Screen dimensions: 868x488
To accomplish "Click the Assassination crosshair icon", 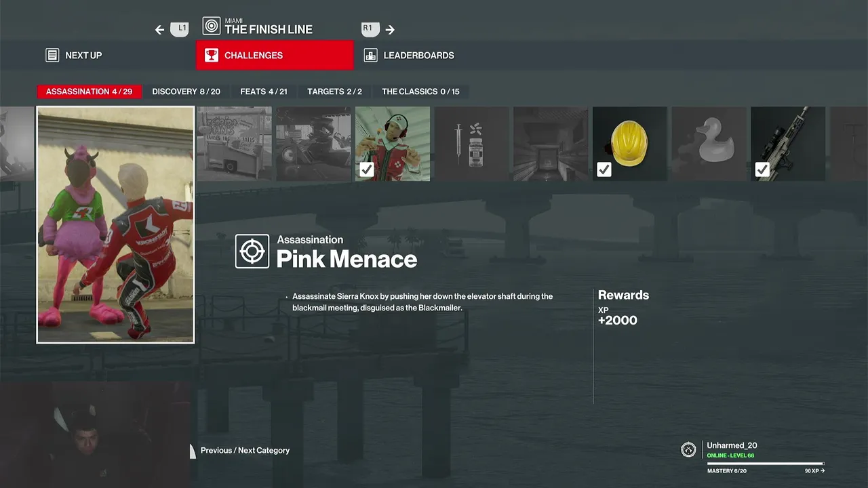I will click(252, 251).
